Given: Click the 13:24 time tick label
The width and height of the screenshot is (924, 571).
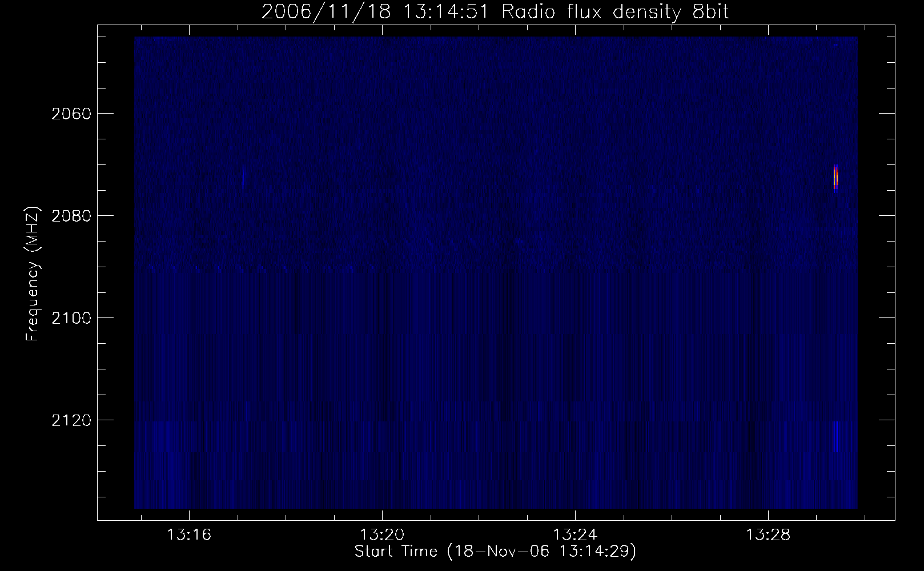Looking at the screenshot, I should [575, 535].
